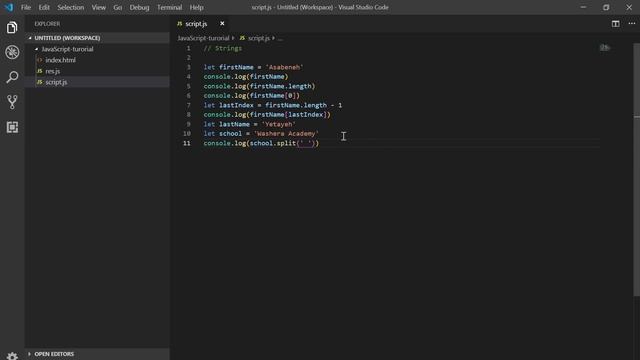Minimize the VS Code window
Screen dimensions: 640x360
[x=583, y=7]
